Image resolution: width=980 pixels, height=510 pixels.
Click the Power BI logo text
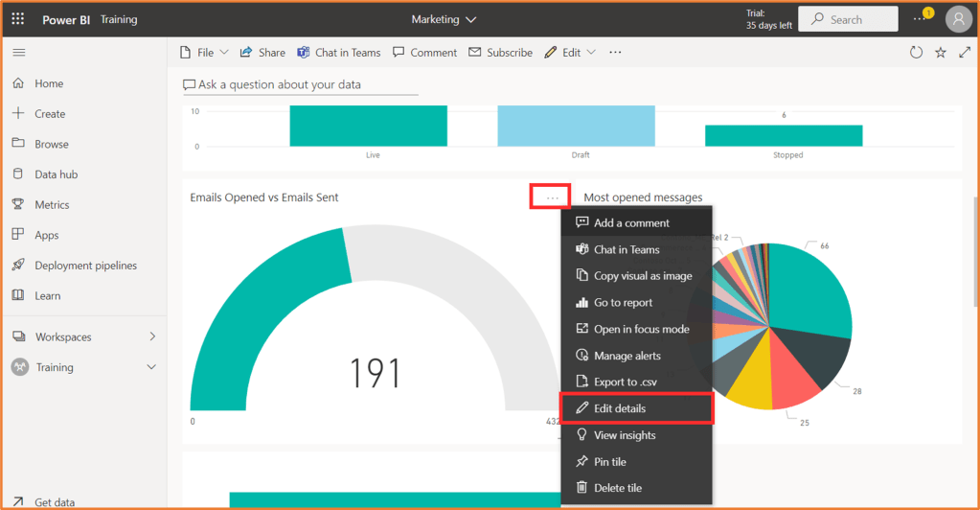pyautogui.click(x=66, y=19)
